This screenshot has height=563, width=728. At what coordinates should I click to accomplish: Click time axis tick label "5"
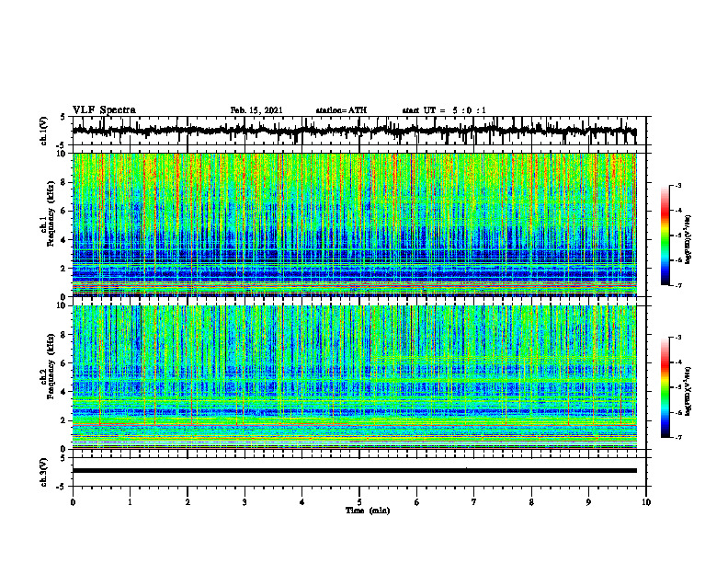click(359, 502)
